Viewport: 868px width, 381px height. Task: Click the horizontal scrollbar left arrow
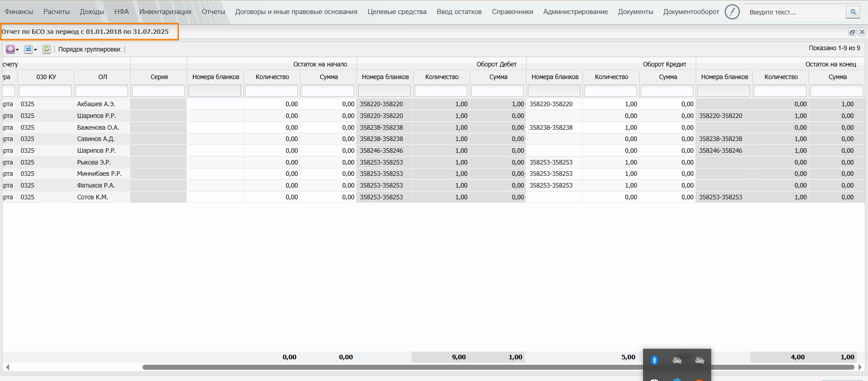[x=7, y=367]
